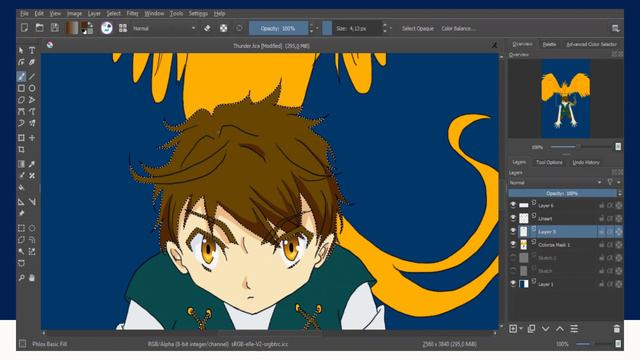Select the Ellipse shape tool

pos(32,88)
